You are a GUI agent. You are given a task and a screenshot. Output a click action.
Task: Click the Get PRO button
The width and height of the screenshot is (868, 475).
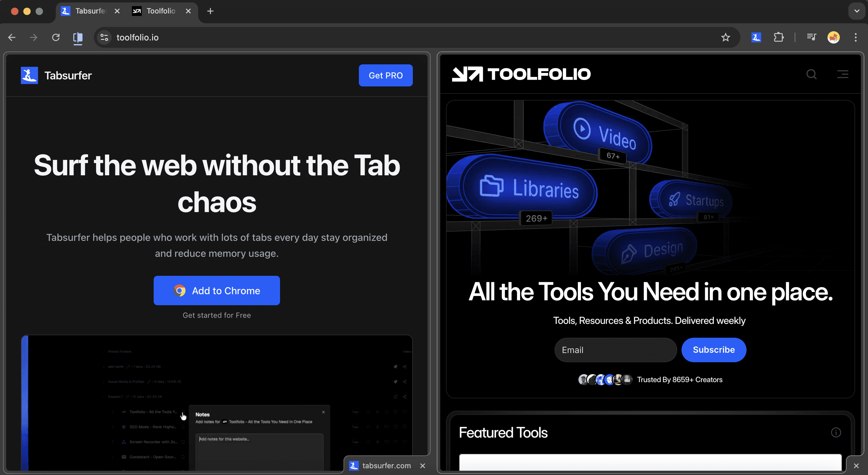click(x=386, y=75)
